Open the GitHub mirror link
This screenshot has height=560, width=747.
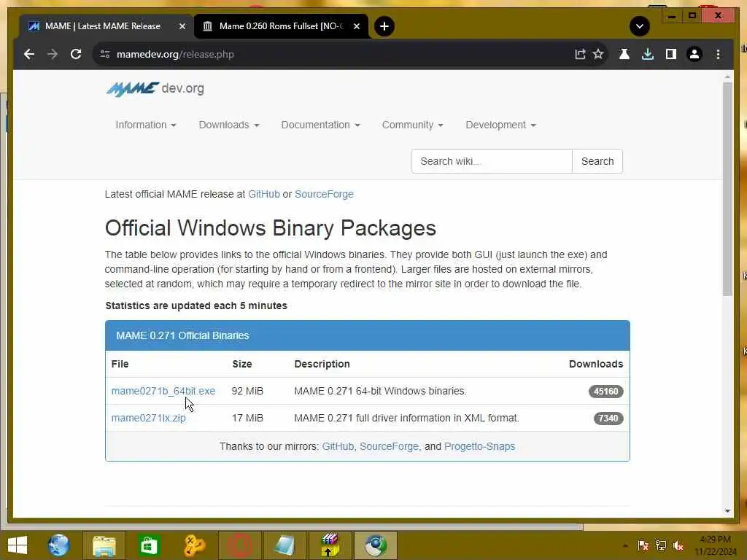click(338, 447)
